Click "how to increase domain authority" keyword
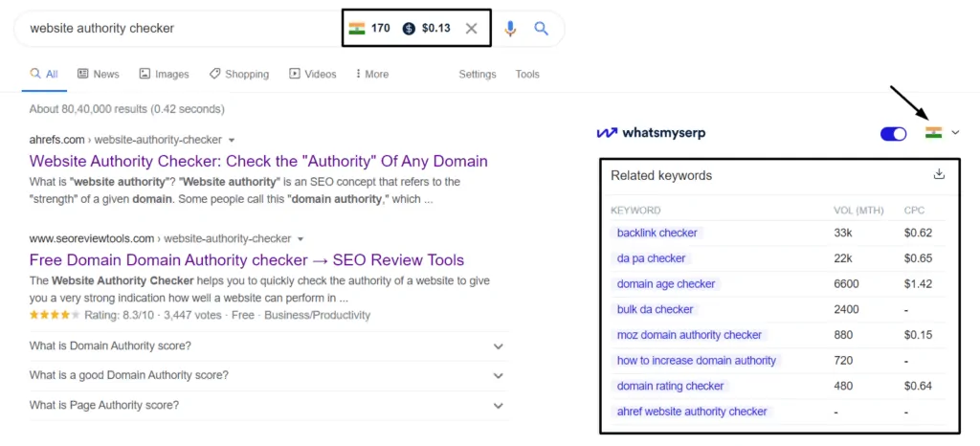This screenshot has width=980, height=446. 697,361
